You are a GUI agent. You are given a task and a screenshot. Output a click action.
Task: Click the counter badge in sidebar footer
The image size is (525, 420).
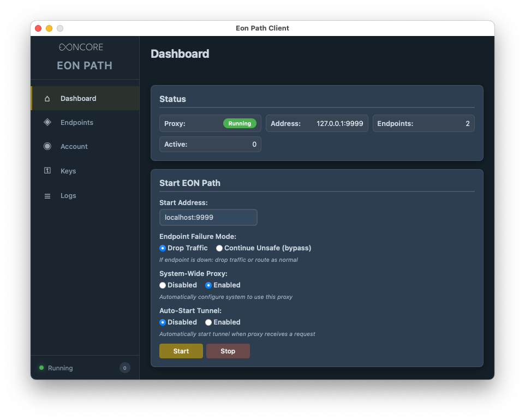[x=124, y=368]
